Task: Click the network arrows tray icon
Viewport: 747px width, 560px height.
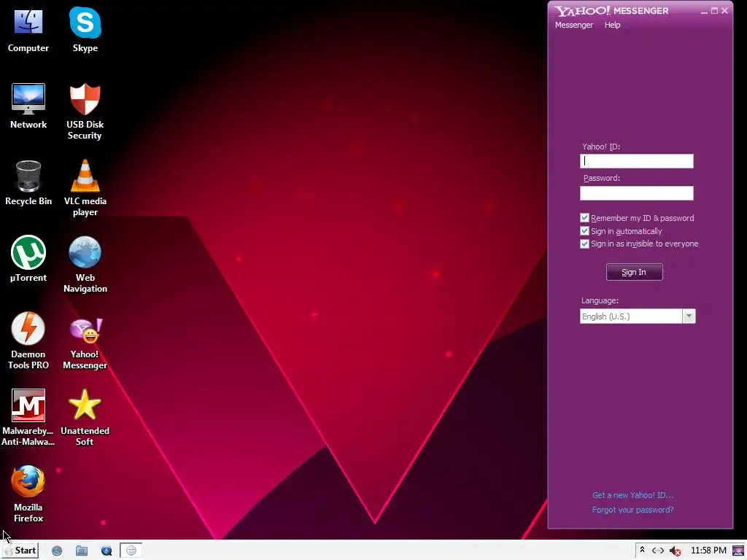Action: click(658, 551)
